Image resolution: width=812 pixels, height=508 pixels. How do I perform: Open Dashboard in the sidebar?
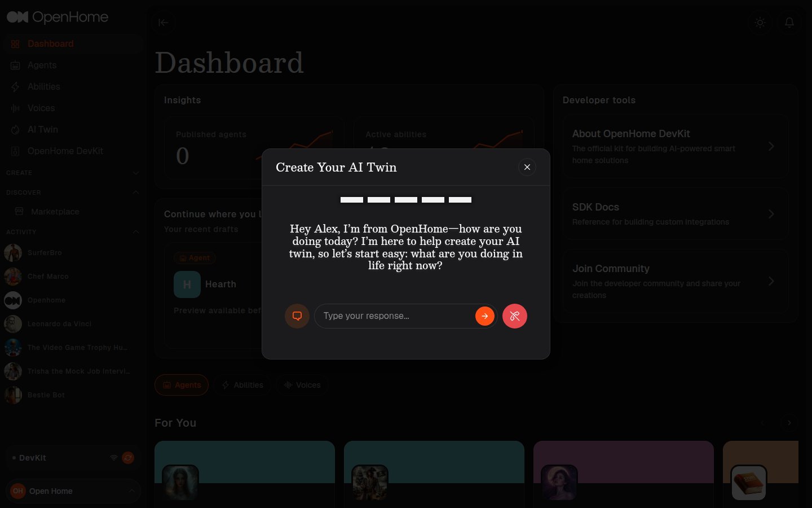(73, 44)
